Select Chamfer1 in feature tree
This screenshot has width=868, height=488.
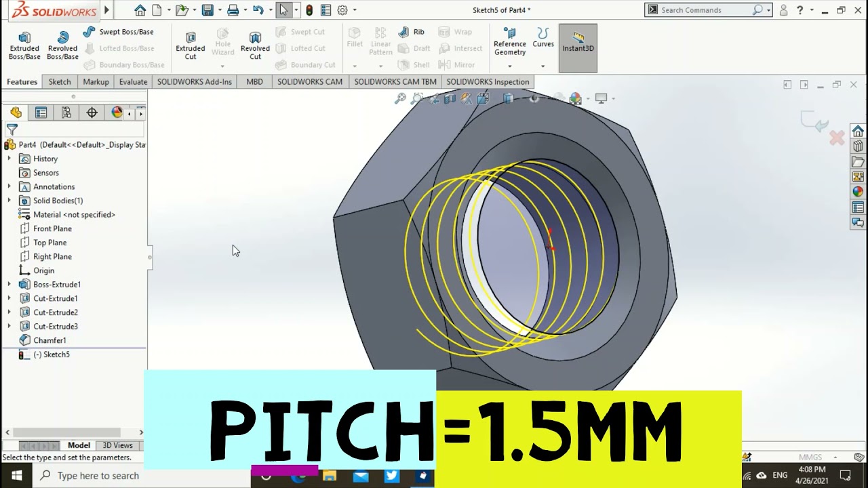click(x=50, y=340)
